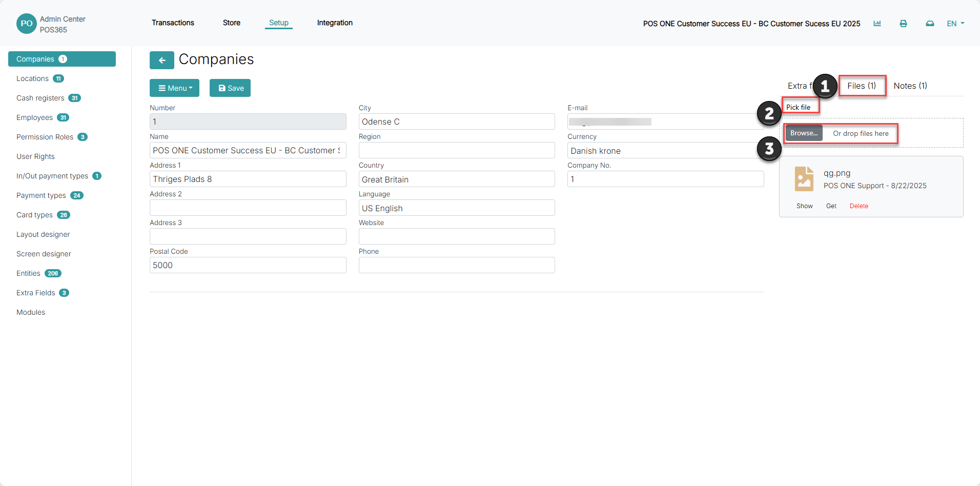Click the Postal Code input field

(248, 265)
